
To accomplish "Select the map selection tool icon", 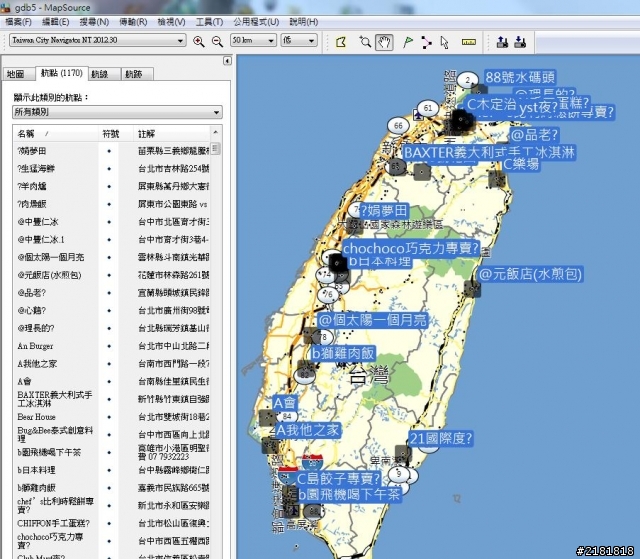I will tap(341, 42).
